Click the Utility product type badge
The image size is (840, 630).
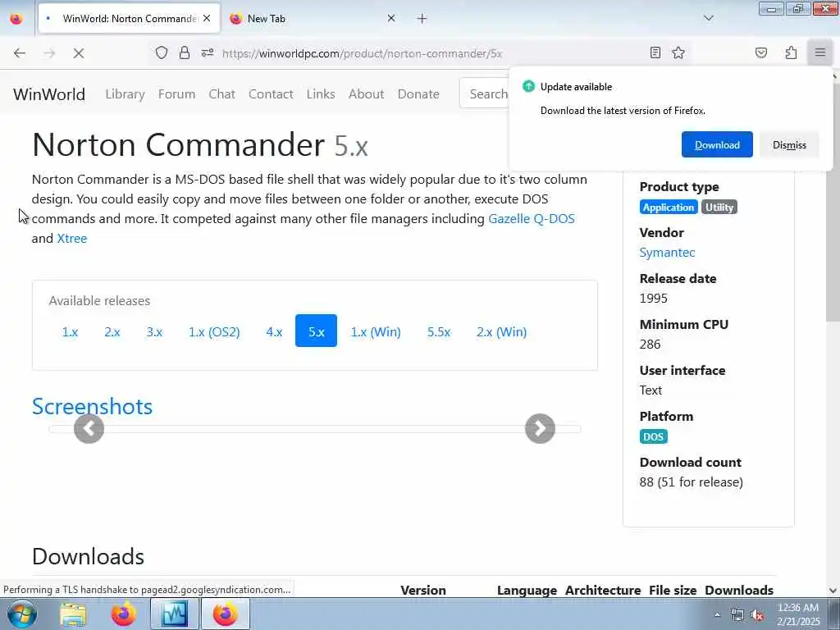coord(719,208)
